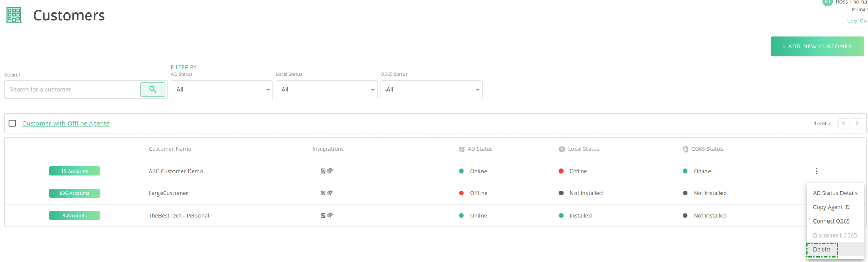Image resolution: width=868 pixels, height=262 pixels.
Task: Click the Customers building icon
Action: point(14,15)
